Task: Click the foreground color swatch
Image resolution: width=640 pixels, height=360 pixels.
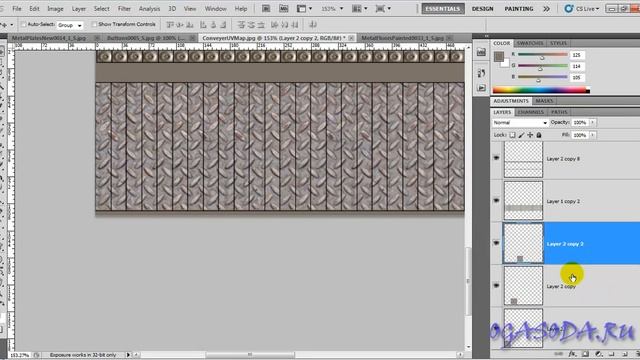Action: point(498,57)
